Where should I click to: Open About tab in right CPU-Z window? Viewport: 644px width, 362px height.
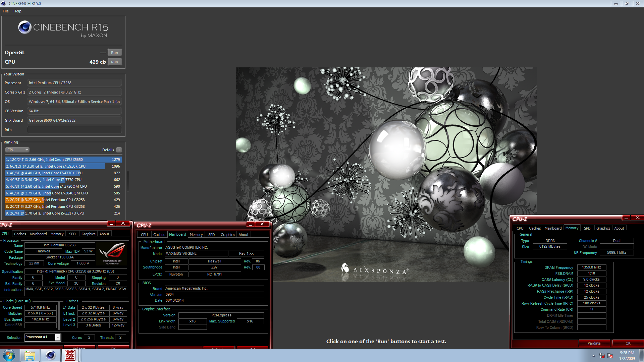(619, 228)
